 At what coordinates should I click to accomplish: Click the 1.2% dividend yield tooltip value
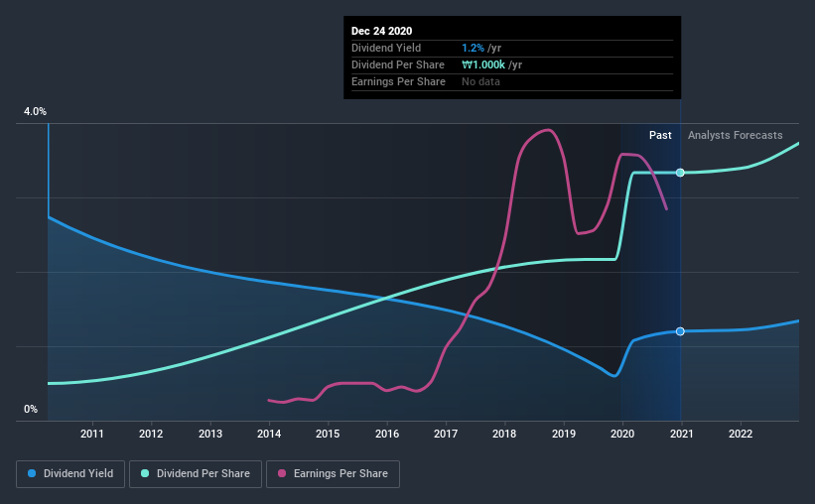tap(473, 48)
